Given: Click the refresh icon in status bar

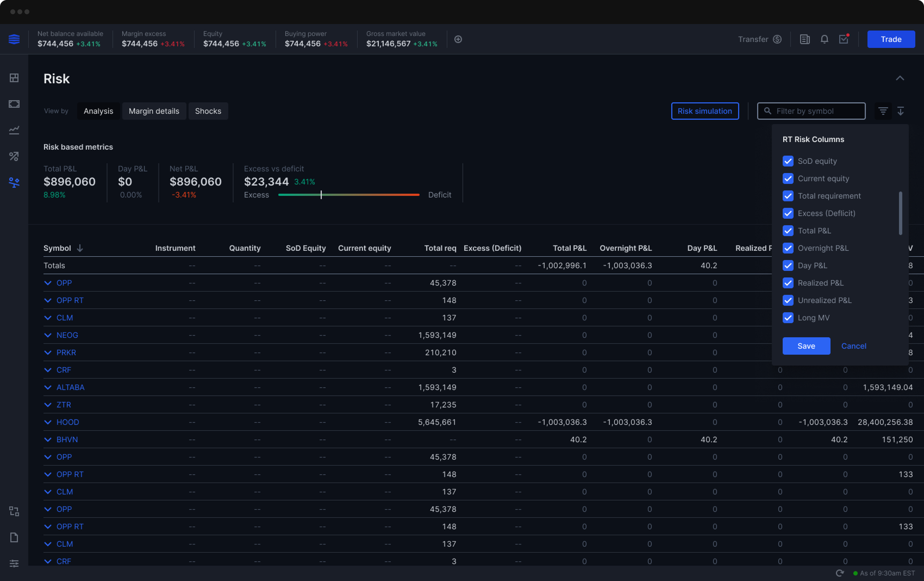Looking at the screenshot, I should click(840, 573).
